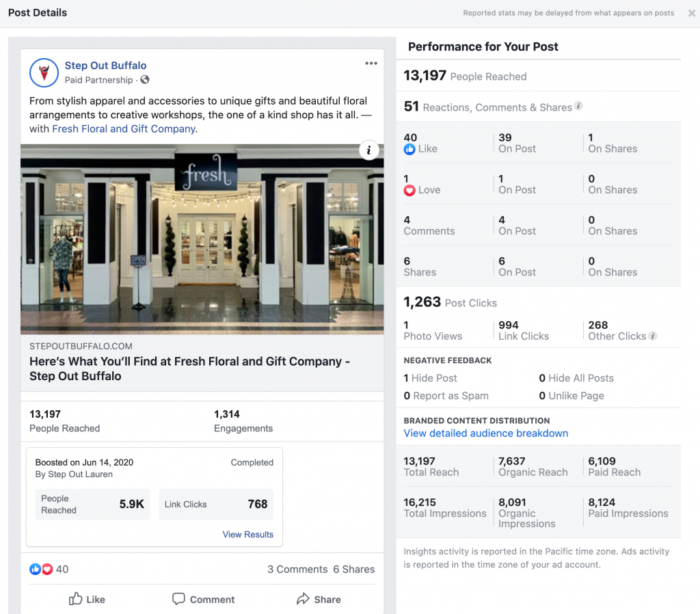Click View Results for the boosted post
The width and height of the screenshot is (700, 614).
[247, 534]
